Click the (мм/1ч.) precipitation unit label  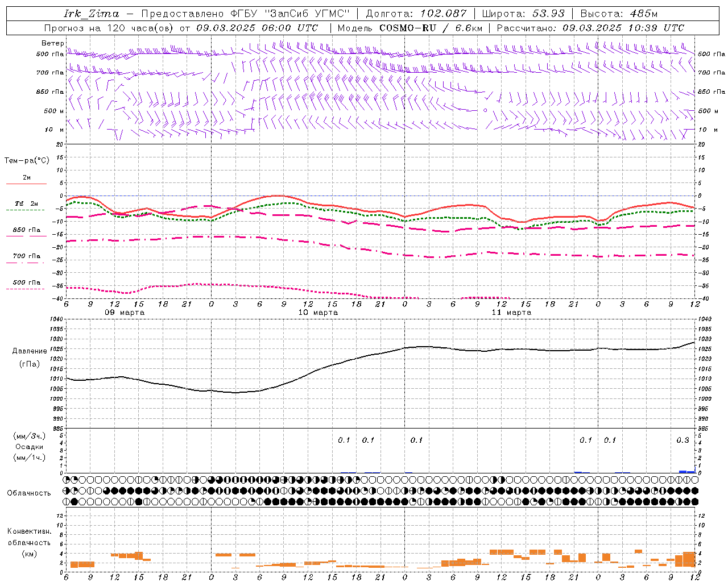point(30,458)
